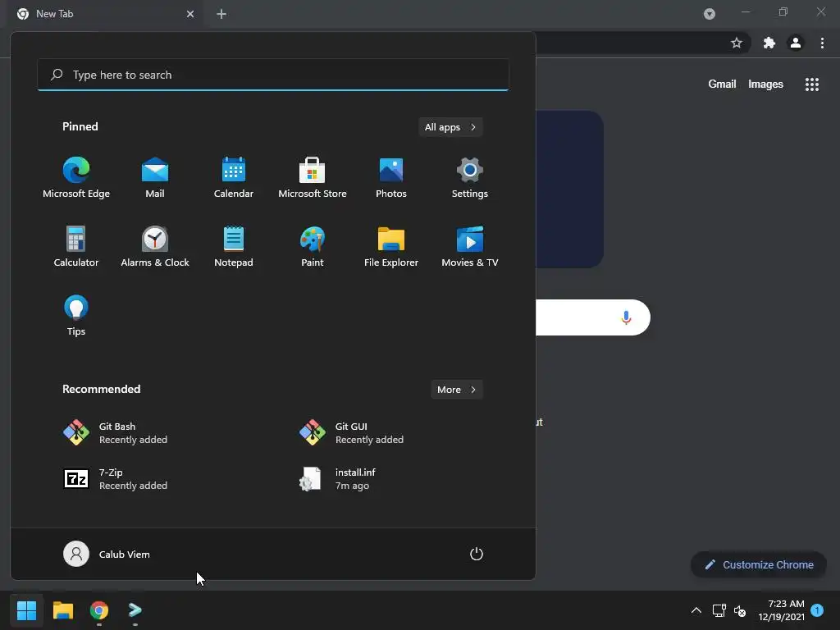Viewport: 840px width, 630px height.
Task: Show More recommended items
Action: tap(456, 390)
